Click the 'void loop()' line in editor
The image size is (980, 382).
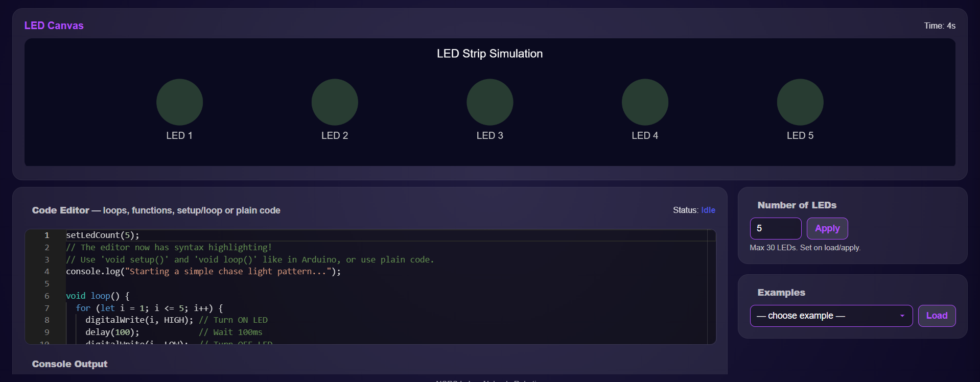coord(98,296)
